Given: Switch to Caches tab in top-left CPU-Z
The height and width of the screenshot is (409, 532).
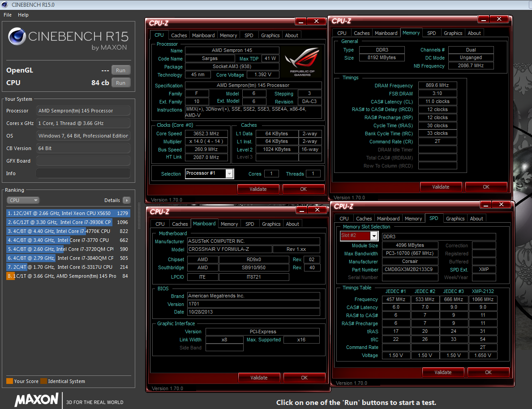Looking at the screenshot, I should click(x=179, y=35).
